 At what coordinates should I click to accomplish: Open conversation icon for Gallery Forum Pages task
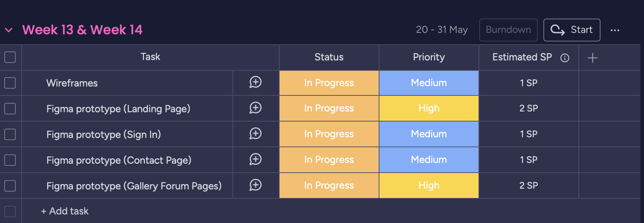tap(255, 185)
